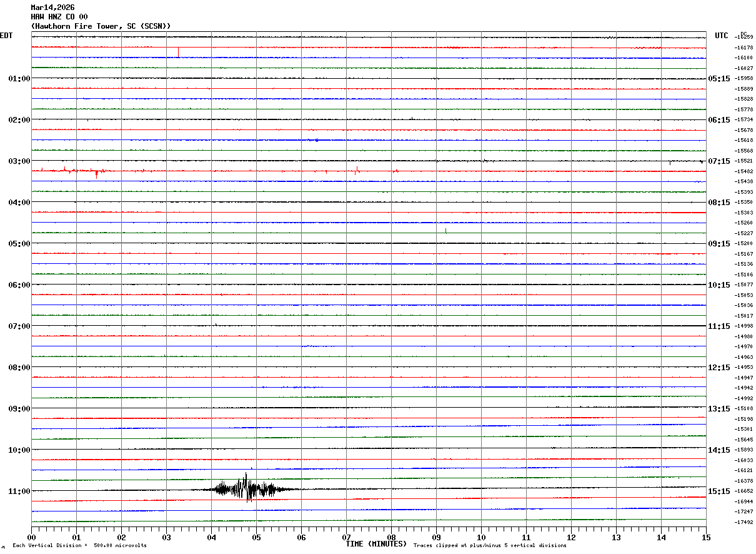Screen dimensions: 756x554
Task: Click the DC offset value "-17492"
Action: 744,522
